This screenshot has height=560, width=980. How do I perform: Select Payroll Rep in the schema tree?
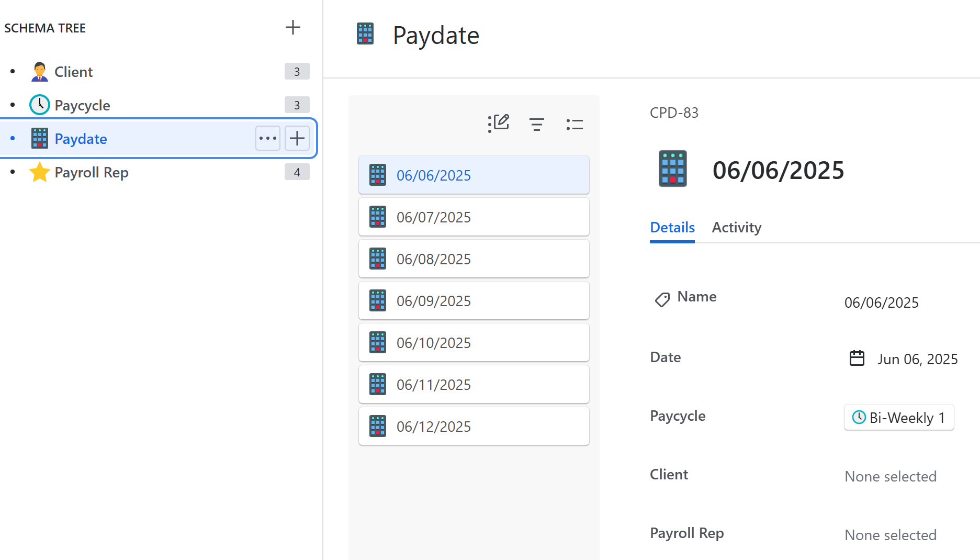pyautogui.click(x=92, y=172)
